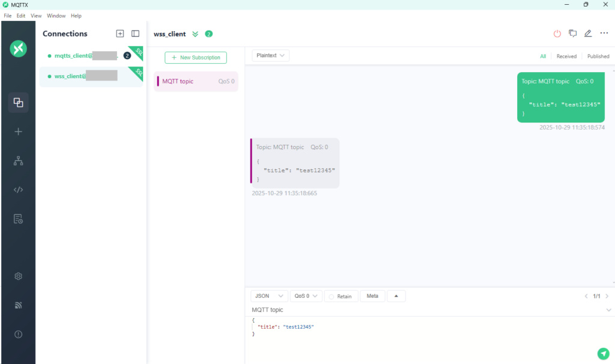Click the New Subscription button
Viewport: 615px width, 364px height.
coord(196,58)
